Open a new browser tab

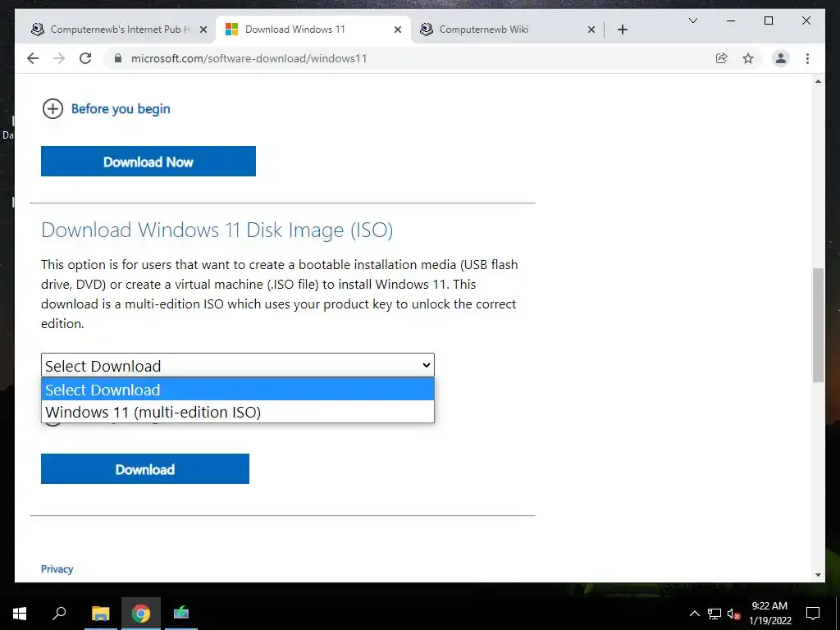(x=622, y=30)
